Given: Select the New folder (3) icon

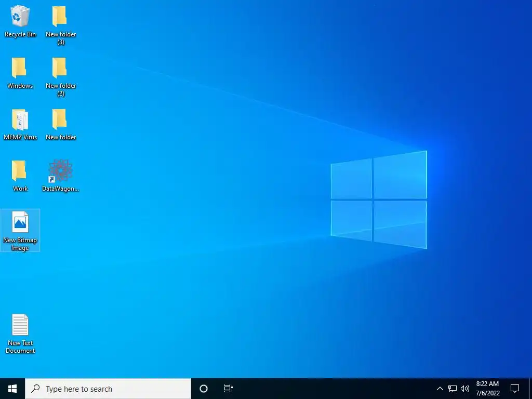Looking at the screenshot, I should coord(61,25).
